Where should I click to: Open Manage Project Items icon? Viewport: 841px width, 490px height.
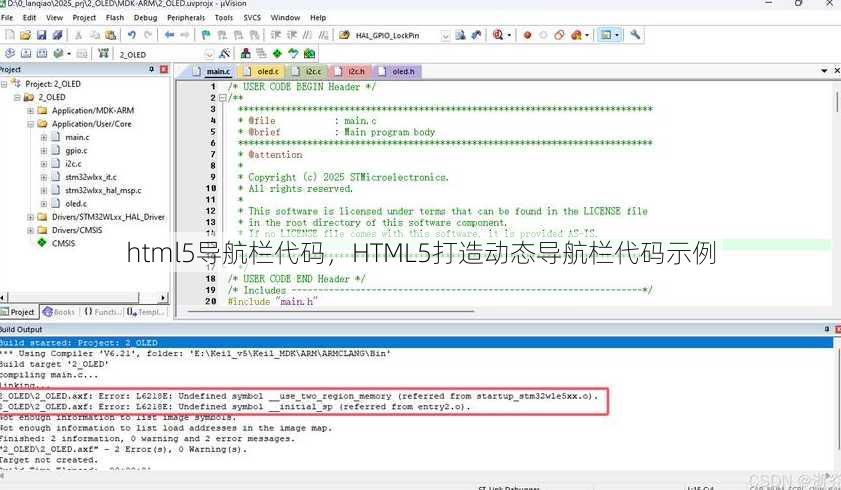pos(245,54)
